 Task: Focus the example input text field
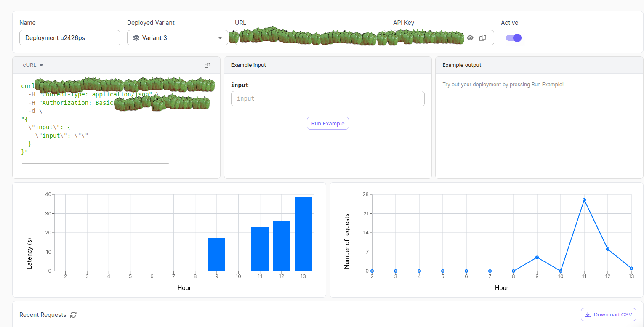coord(328,98)
